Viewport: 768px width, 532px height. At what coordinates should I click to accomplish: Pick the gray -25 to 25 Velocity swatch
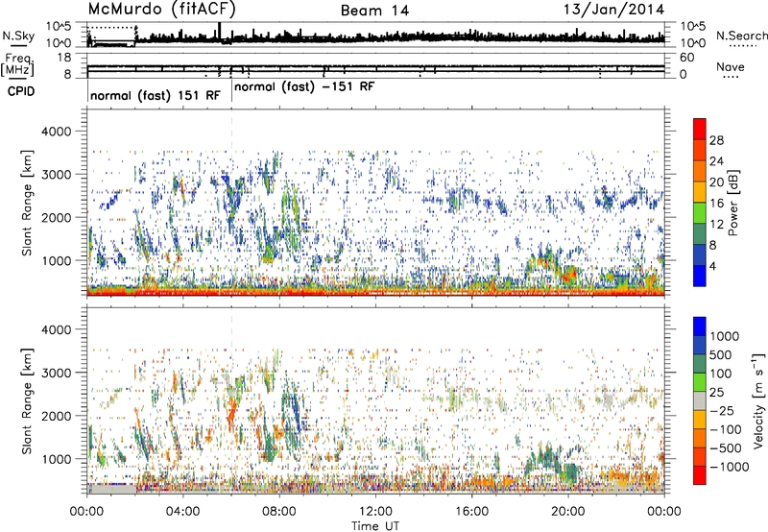tap(700, 400)
